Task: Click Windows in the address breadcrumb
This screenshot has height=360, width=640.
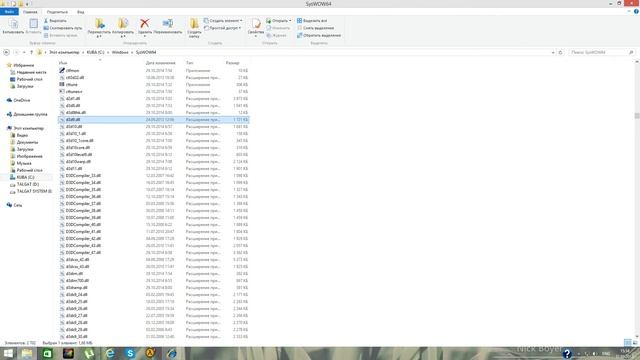Action: 120,52
